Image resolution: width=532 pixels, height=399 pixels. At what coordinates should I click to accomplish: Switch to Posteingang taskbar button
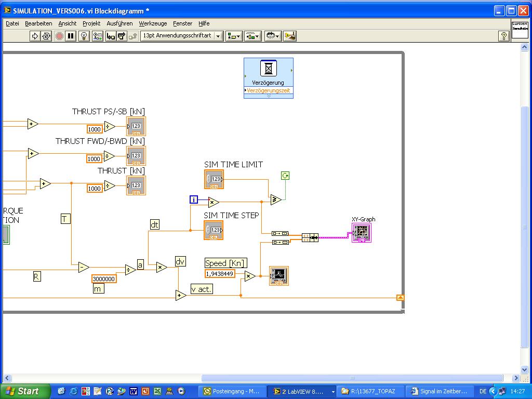[232, 391]
